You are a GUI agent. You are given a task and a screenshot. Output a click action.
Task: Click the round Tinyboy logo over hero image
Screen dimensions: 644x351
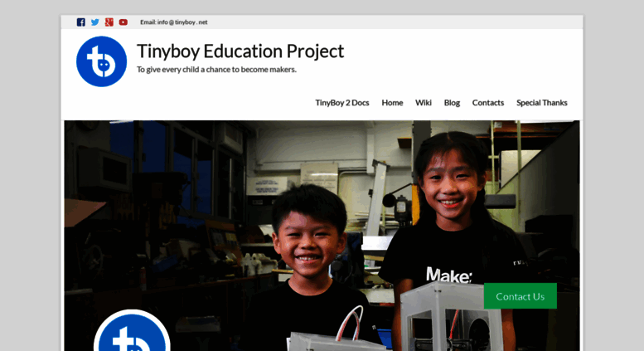[132, 331]
